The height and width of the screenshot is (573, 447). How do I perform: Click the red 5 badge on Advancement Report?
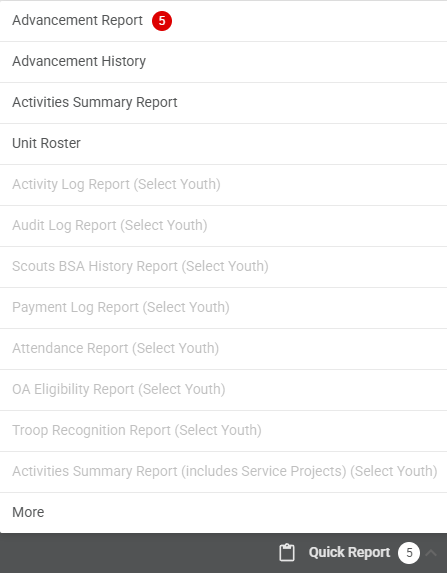point(162,21)
